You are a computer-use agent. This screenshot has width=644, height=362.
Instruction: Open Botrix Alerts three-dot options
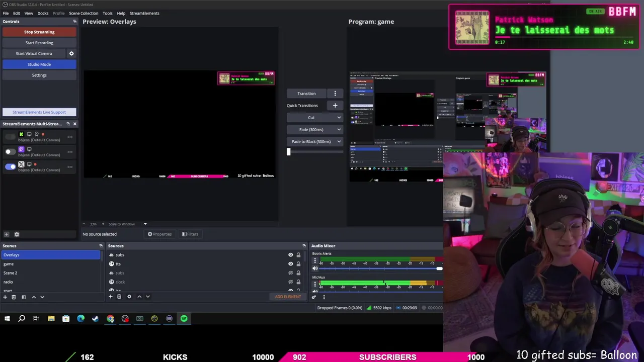(315, 261)
